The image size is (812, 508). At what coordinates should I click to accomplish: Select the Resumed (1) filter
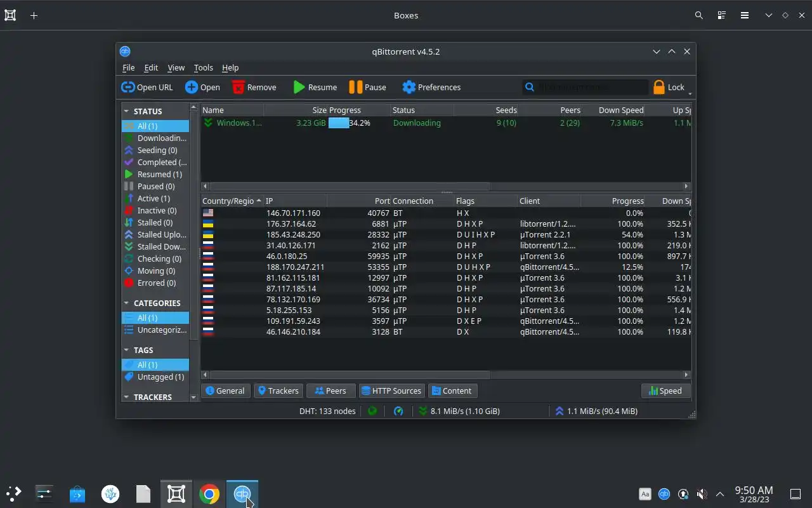pyautogui.click(x=155, y=174)
